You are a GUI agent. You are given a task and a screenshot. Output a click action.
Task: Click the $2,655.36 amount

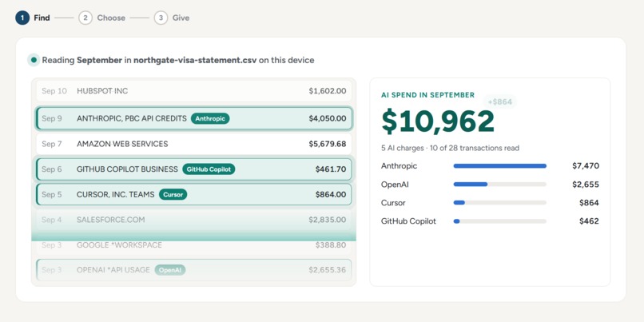[328, 270]
